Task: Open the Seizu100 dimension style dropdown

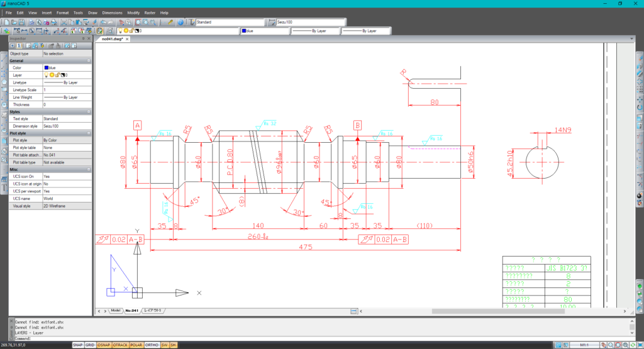Action: 309,22
